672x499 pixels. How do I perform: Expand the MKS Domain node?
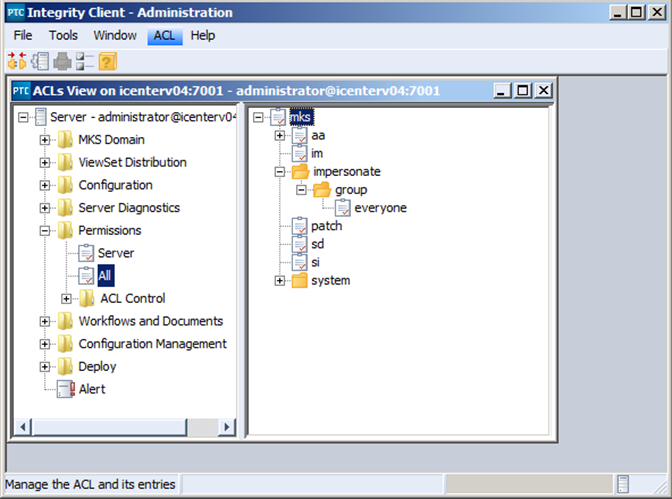coord(45,140)
